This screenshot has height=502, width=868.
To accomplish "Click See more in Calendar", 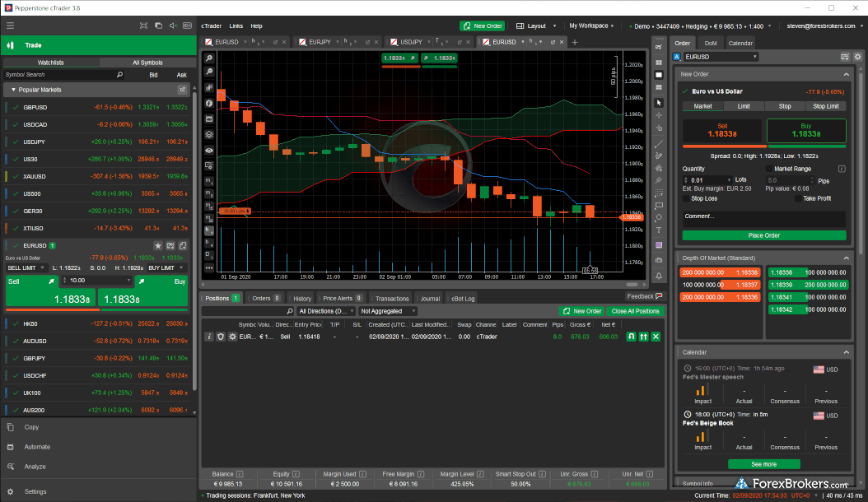I will pos(764,464).
